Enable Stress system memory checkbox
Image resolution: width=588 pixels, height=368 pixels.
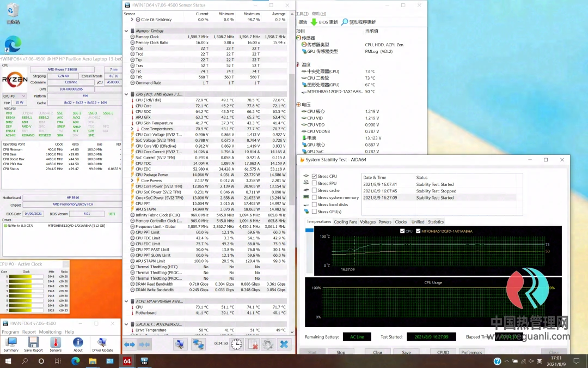314,197
